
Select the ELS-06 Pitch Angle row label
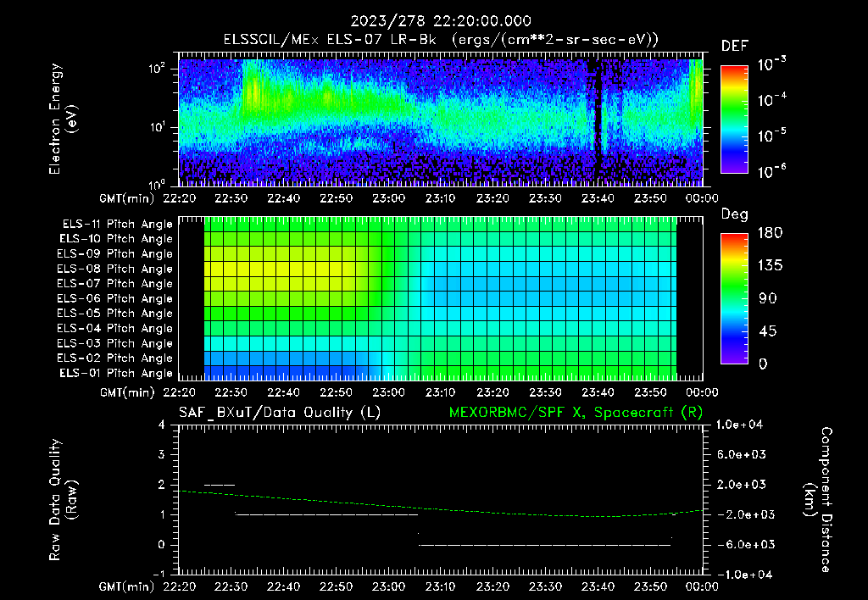(x=114, y=298)
